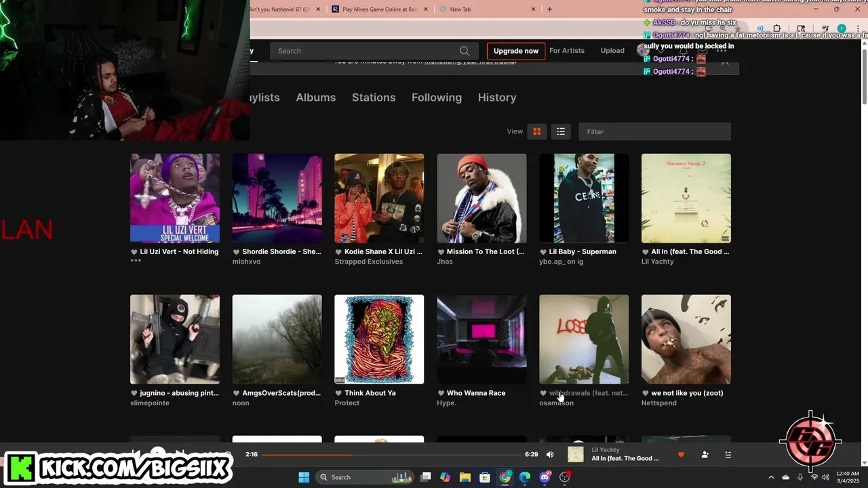
Task: Follow Lil Yachty via player follow icon
Action: 705,455
